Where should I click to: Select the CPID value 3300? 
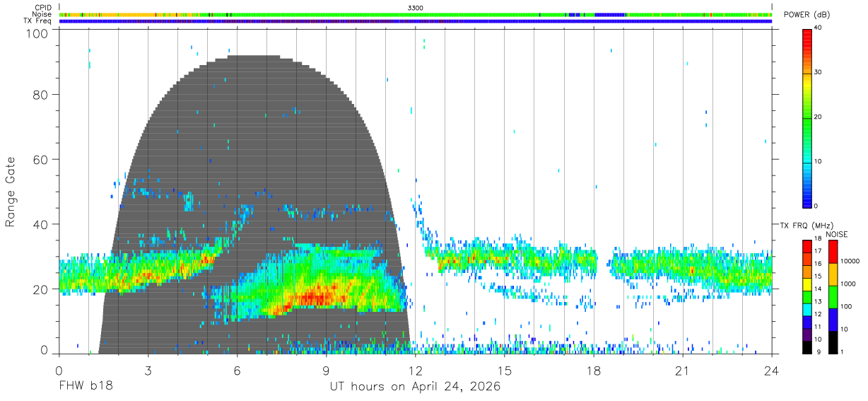coord(416,7)
